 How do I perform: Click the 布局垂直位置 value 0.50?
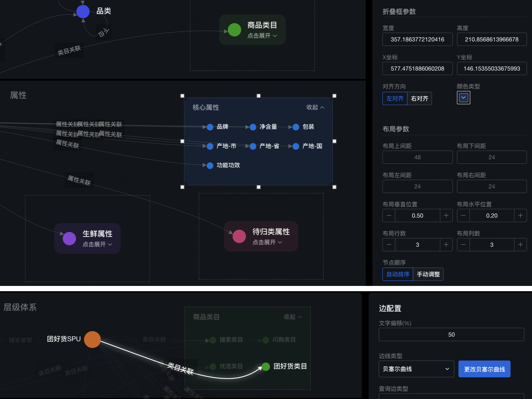click(417, 216)
